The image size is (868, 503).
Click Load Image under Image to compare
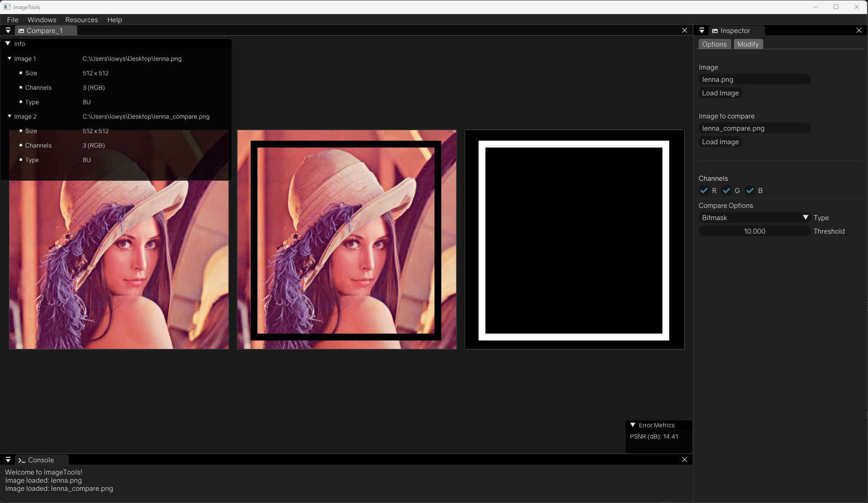tap(720, 142)
